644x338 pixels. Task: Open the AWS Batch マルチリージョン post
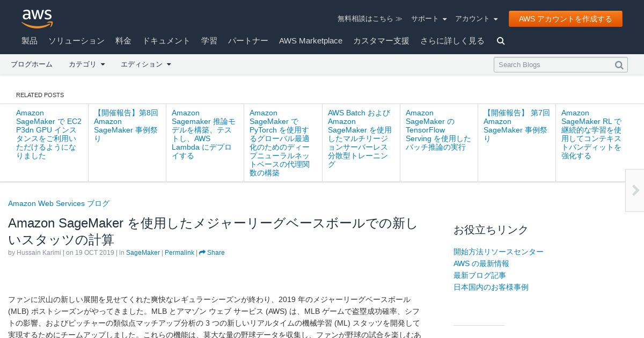[x=360, y=138]
